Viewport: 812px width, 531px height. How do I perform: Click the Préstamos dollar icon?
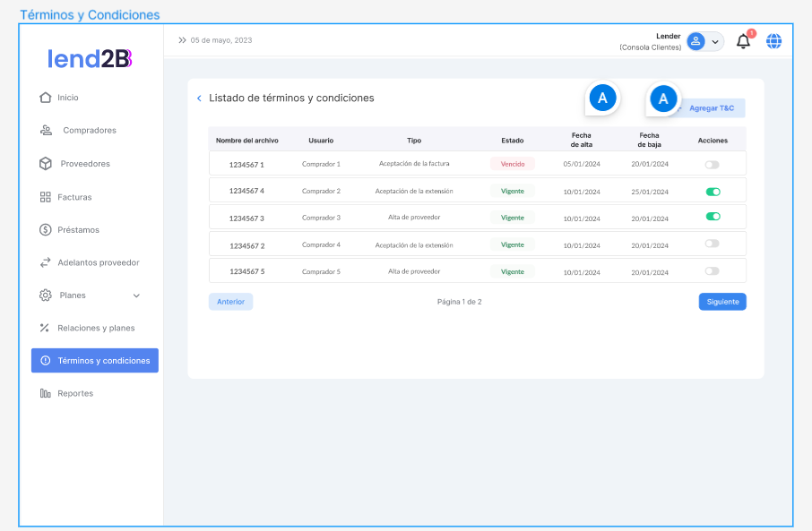(46, 230)
